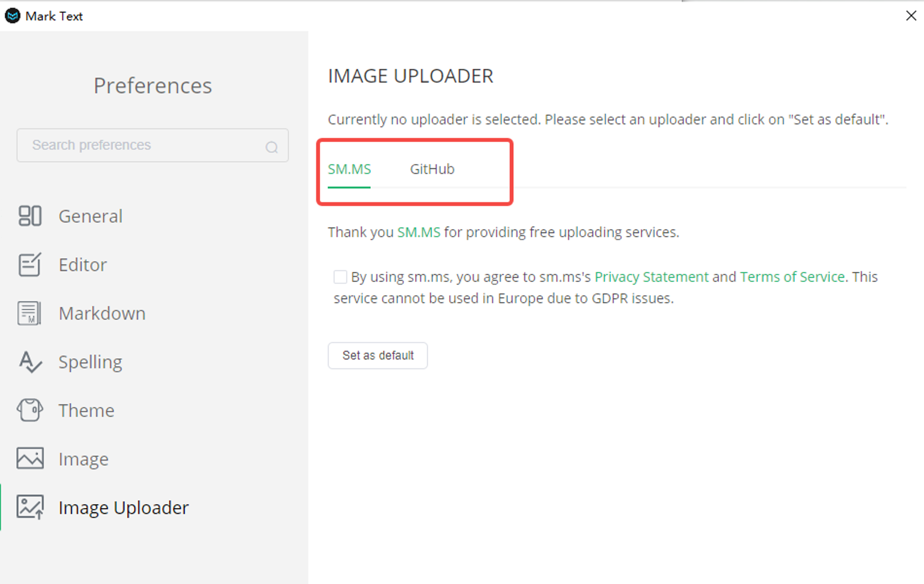
Task: Follow the SM.MS thank-you link
Action: pos(419,232)
